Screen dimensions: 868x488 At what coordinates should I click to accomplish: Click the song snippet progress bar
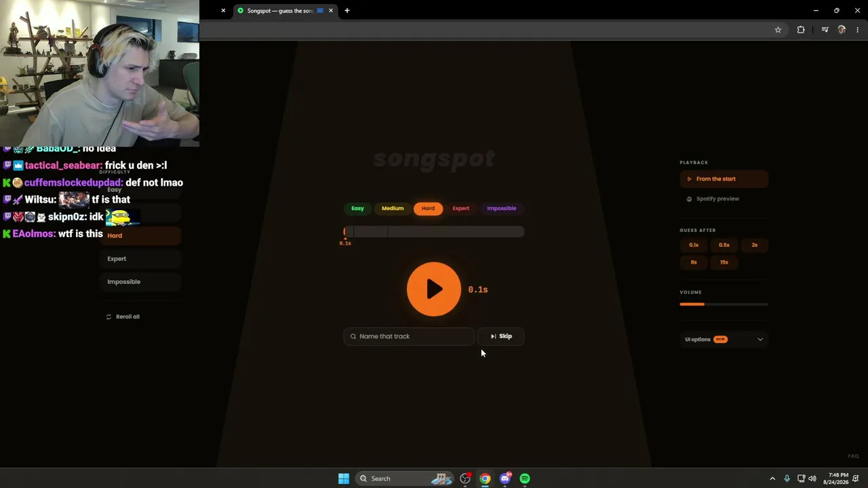pos(434,232)
